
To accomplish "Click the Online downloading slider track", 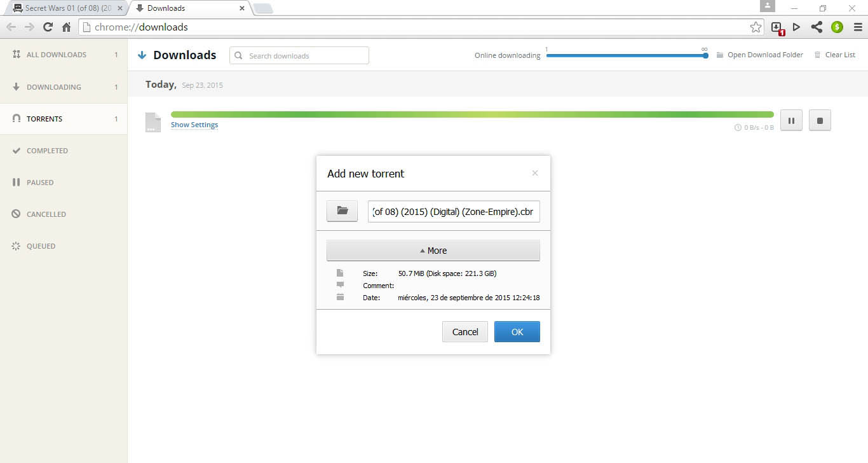I will pyautogui.click(x=626, y=55).
